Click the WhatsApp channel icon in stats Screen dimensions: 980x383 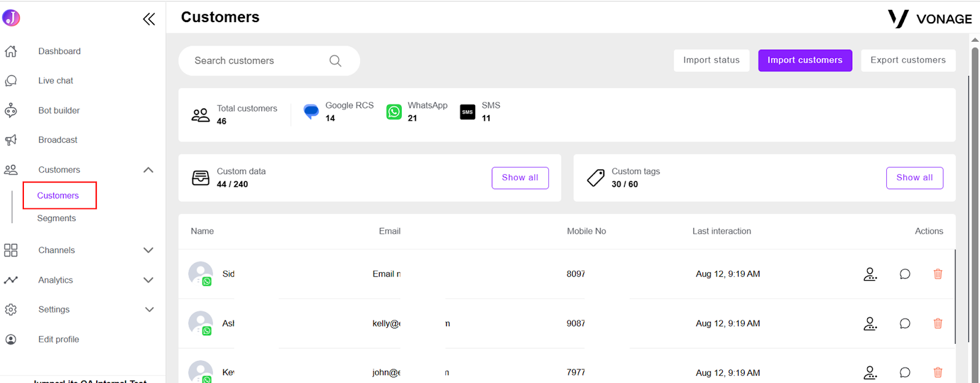[x=394, y=112]
